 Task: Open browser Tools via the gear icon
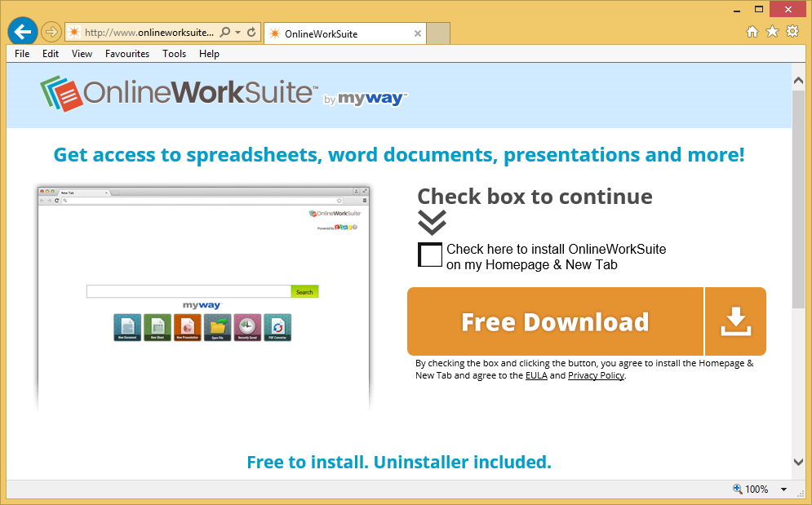[x=792, y=32]
